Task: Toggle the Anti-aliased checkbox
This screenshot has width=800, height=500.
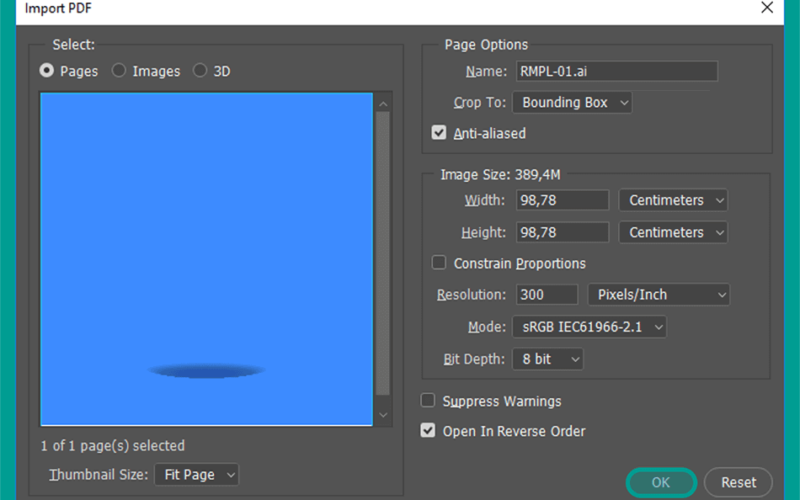Action: click(x=439, y=133)
